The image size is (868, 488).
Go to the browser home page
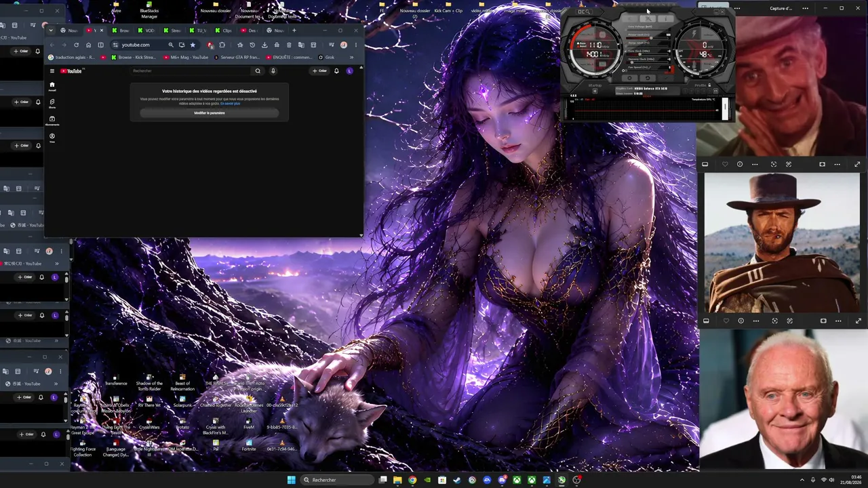pos(88,45)
